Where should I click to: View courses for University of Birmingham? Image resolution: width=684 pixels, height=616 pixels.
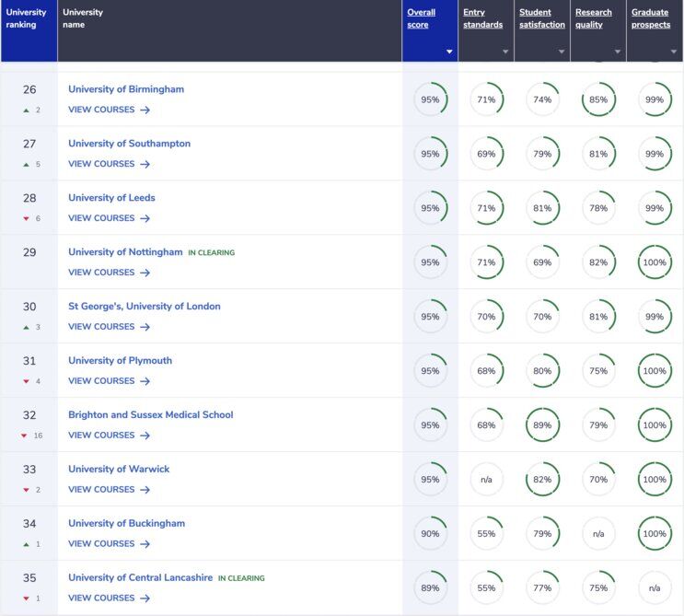pyautogui.click(x=109, y=110)
